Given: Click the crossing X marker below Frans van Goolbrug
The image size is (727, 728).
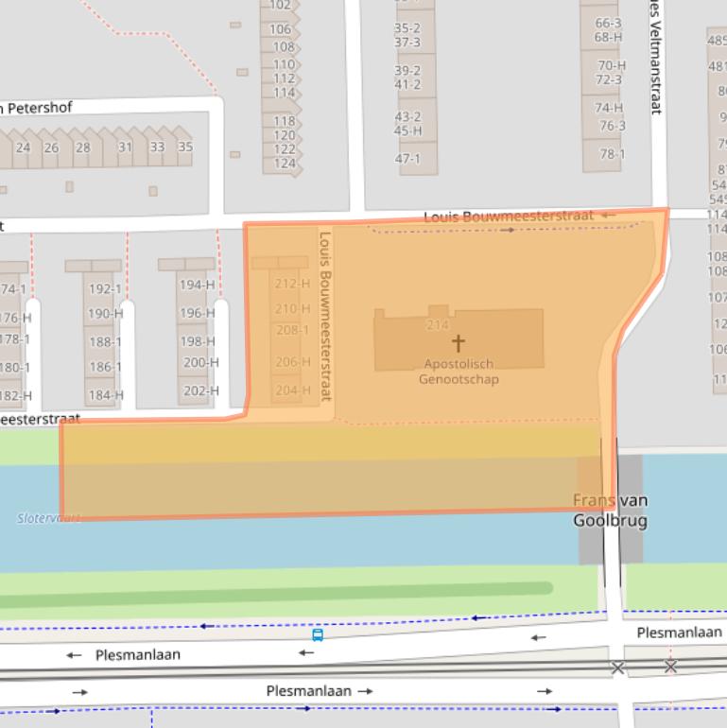Looking at the screenshot, I should (x=617, y=667).
